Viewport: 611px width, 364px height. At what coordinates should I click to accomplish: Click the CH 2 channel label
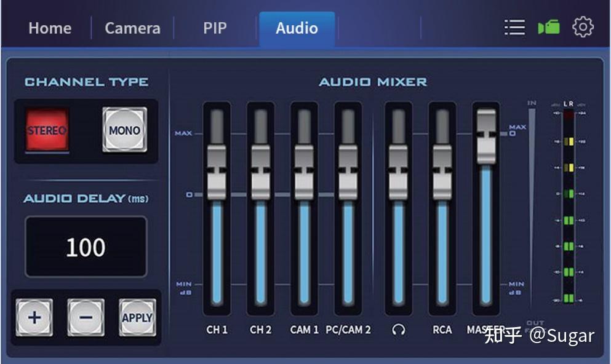(x=261, y=330)
